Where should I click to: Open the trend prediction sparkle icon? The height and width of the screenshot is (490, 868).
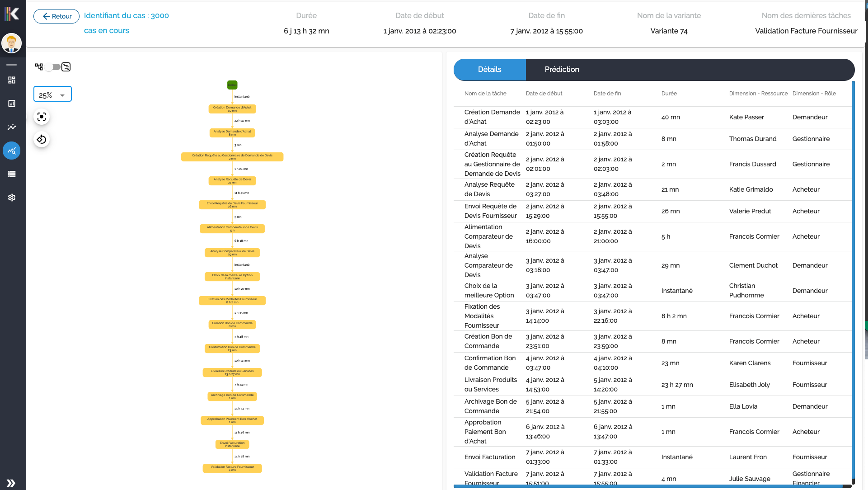pos(12,127)
